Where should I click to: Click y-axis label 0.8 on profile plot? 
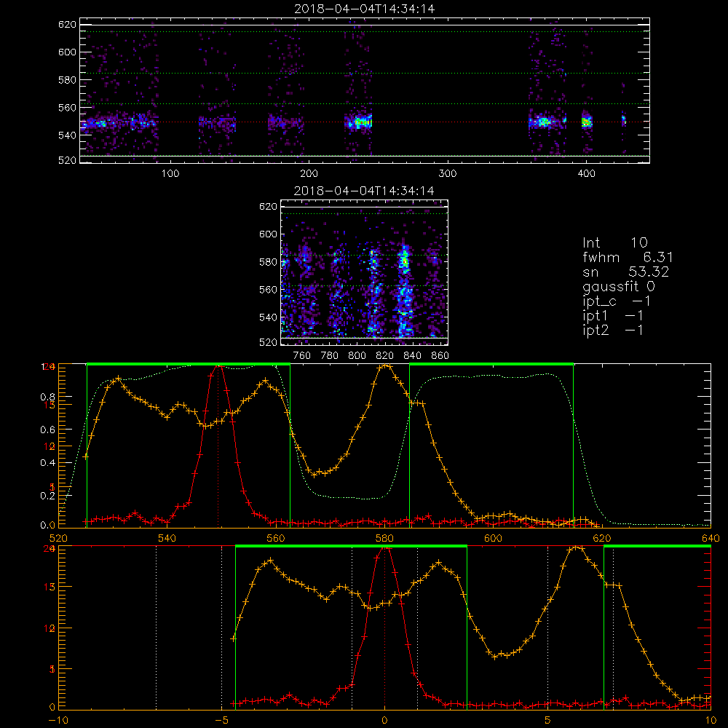pos(48,397)
